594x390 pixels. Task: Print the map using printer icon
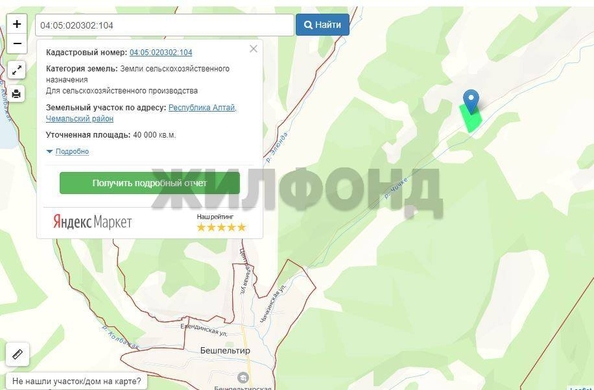tap(16, 94)
